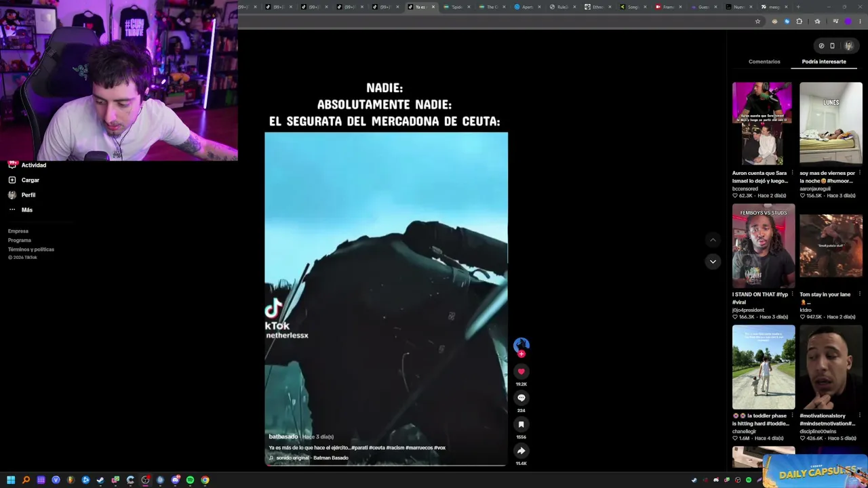Click the Spotify icon in the system tray

pos(749,480)
